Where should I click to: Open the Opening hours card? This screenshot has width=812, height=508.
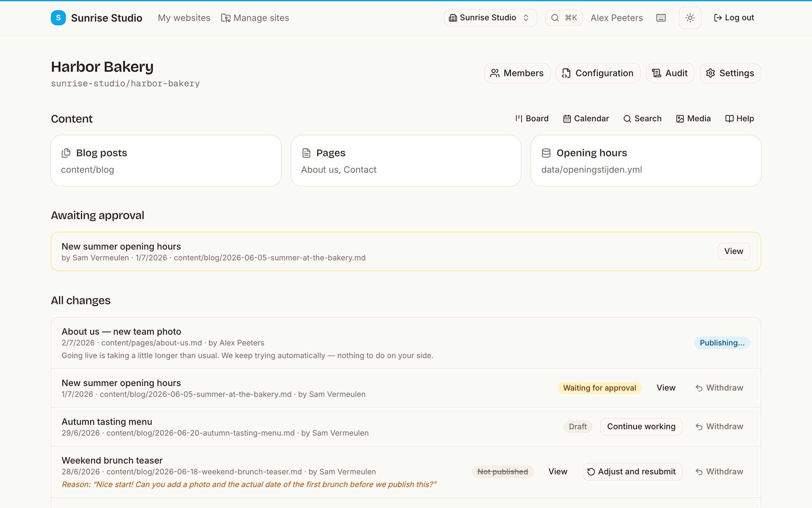pos(646,161)
